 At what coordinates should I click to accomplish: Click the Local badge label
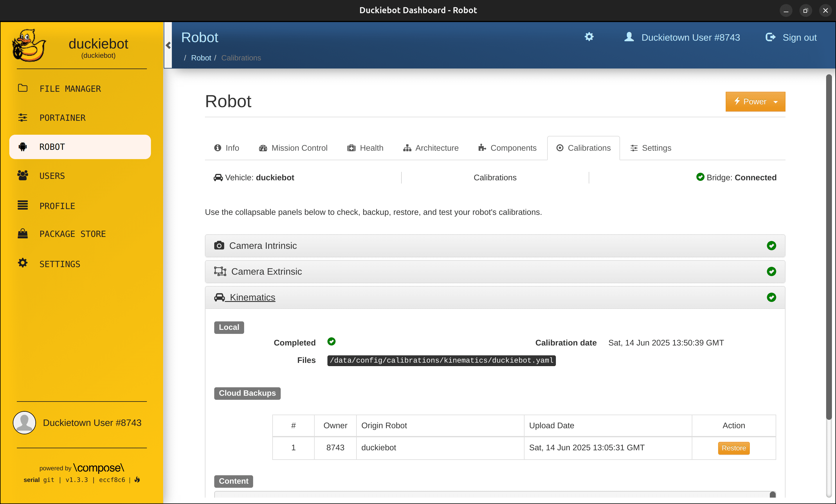229,327
